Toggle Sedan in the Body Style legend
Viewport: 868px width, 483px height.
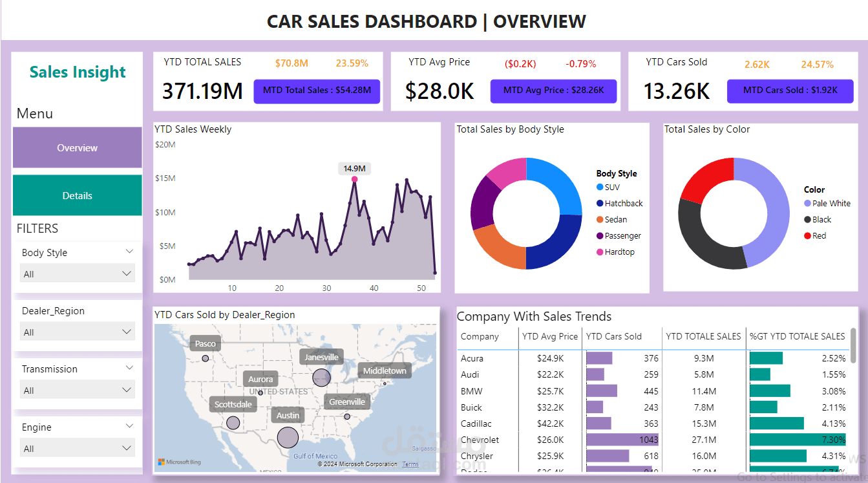pyautogui.click(x=601, y=219)
